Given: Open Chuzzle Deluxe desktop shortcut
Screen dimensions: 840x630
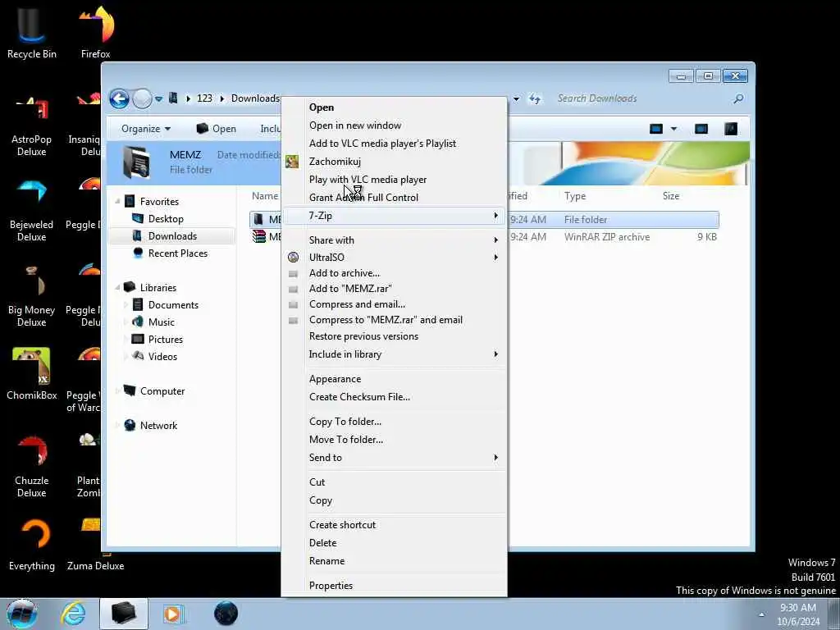Looking at the screenshot, I should click(32, 467).
